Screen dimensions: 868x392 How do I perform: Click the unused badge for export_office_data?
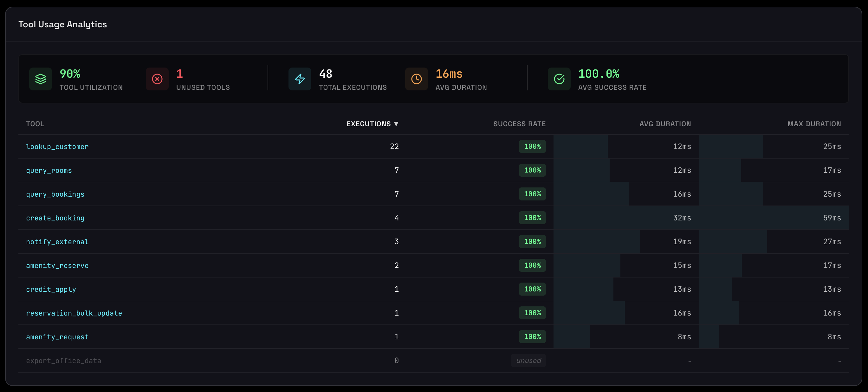tap(528, 360)
